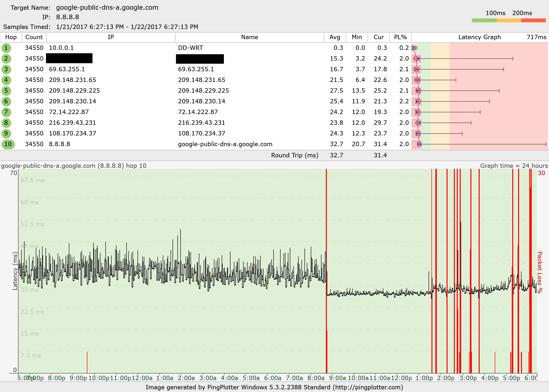
Task: Click IP cell 69.63.255.1
Action: 67,69
